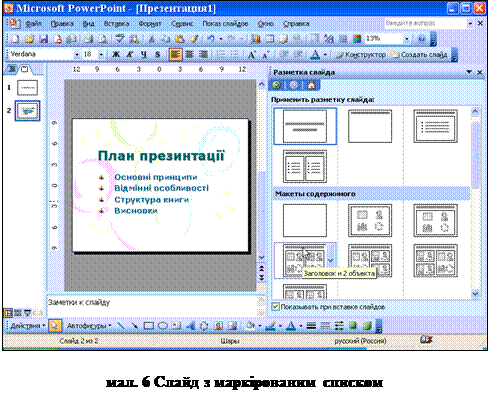489x394 pixels.
Task: Expand the undo history arrow
Action: (x=221, y=39)
